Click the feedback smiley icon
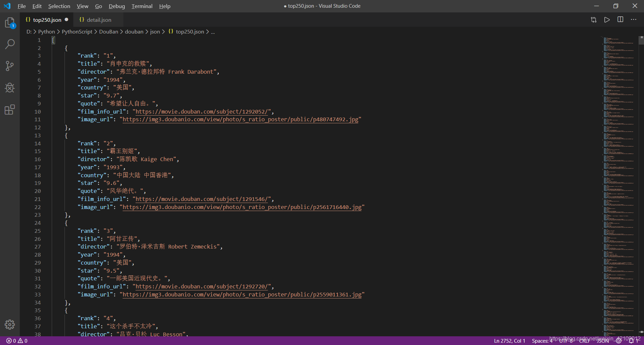The image size is (644, 345). [x=619, y=341]
